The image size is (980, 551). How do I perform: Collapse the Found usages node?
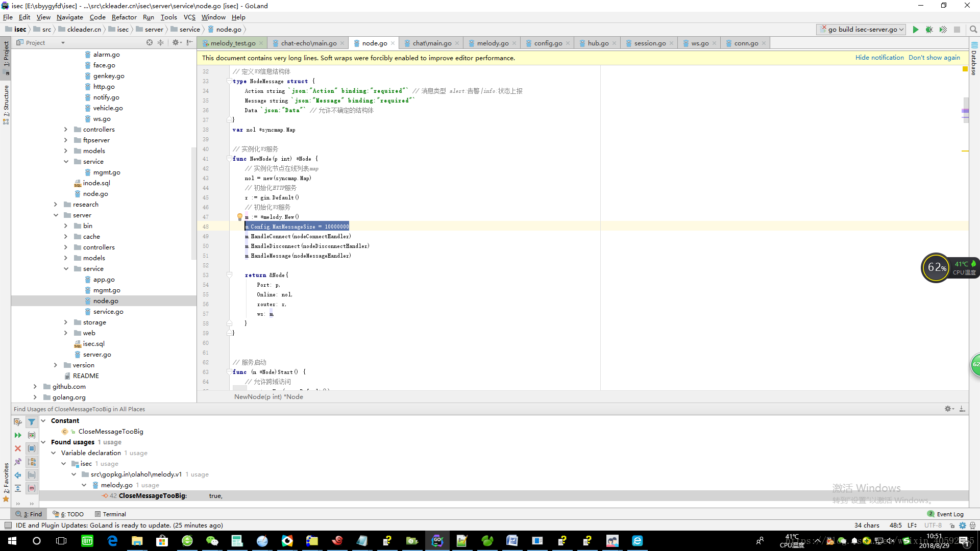44,442
